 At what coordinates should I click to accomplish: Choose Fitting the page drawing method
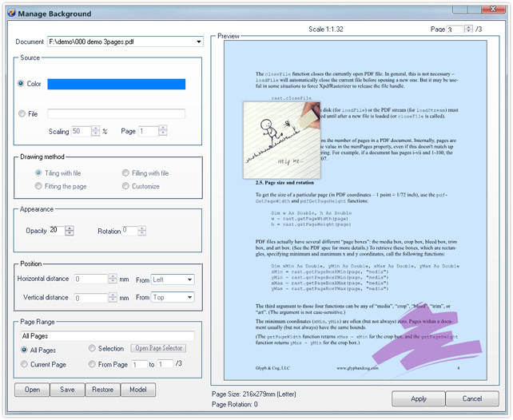pos(38,186)
